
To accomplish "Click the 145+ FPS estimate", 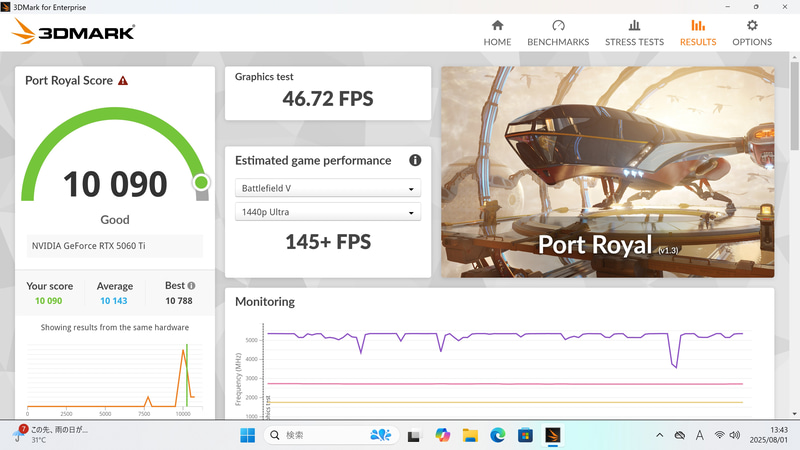I will (328, 242).
